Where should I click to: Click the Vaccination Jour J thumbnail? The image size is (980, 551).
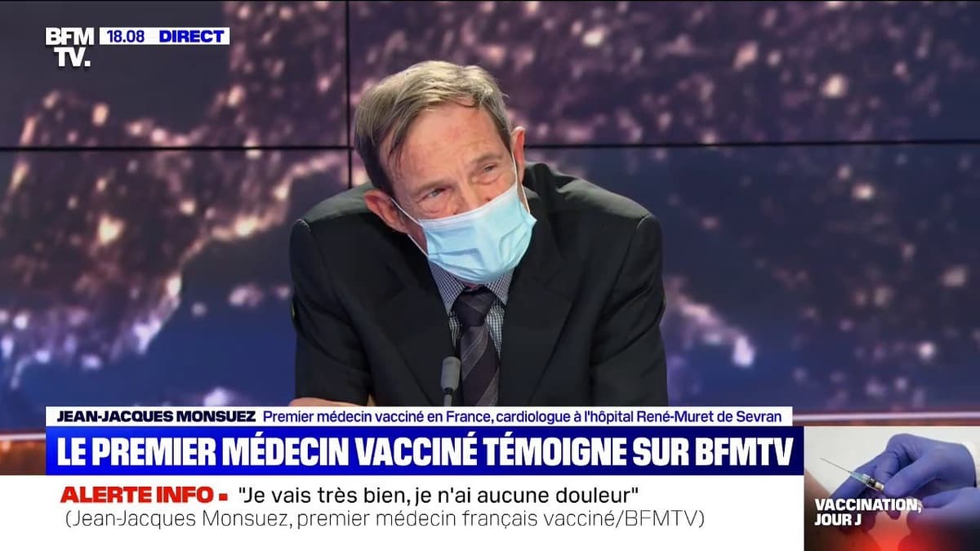pyautogui.click(x=892, y=488)
